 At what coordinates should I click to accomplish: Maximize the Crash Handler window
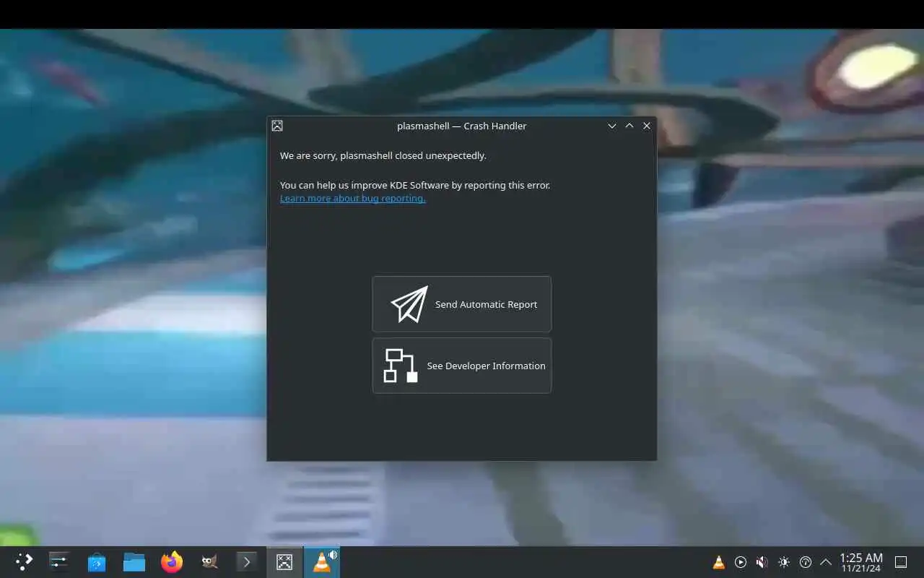pos(629,126)
